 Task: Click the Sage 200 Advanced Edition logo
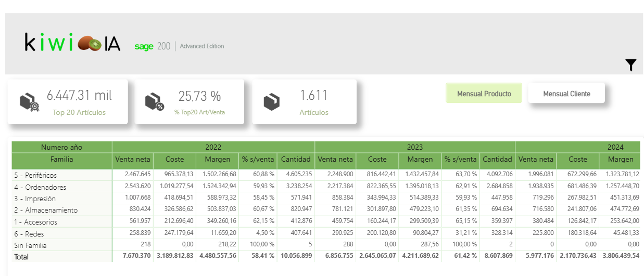(179, 46)
